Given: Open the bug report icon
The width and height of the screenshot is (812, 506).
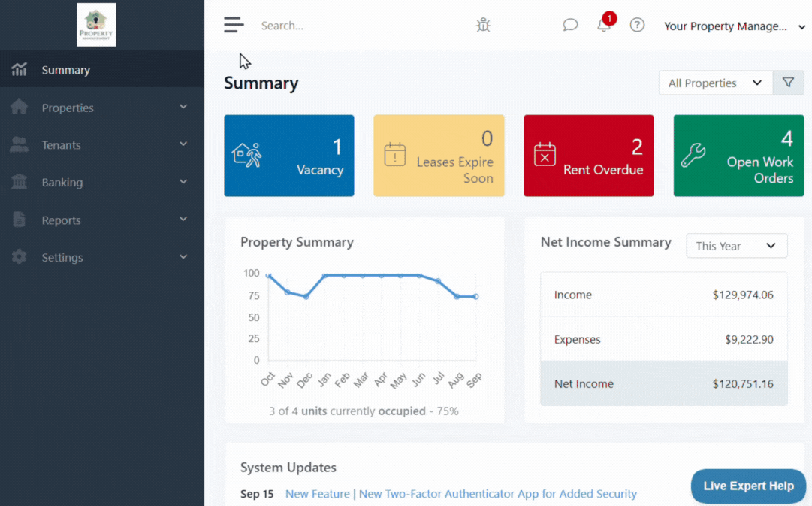Looking at the screenshot, I should [483, 25].
